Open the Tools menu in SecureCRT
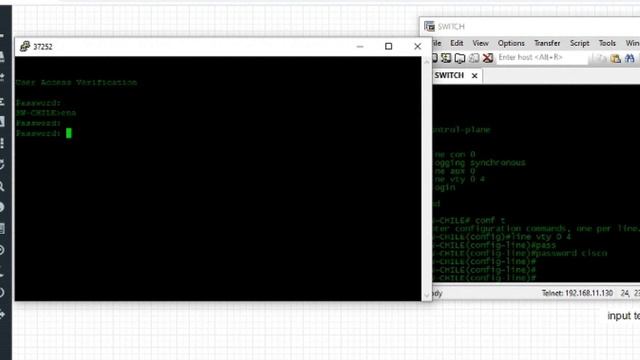The image size is (640, 360). [x=607, y=43]
